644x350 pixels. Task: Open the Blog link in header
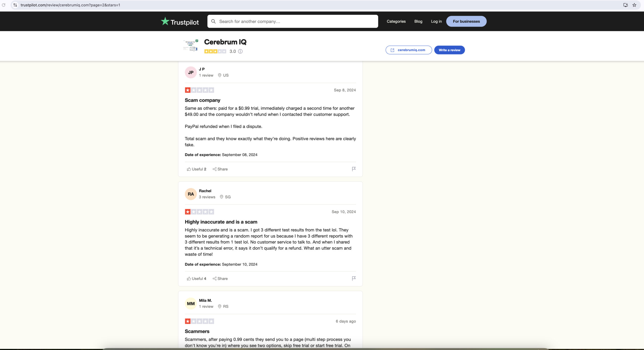tap(418, 21)
